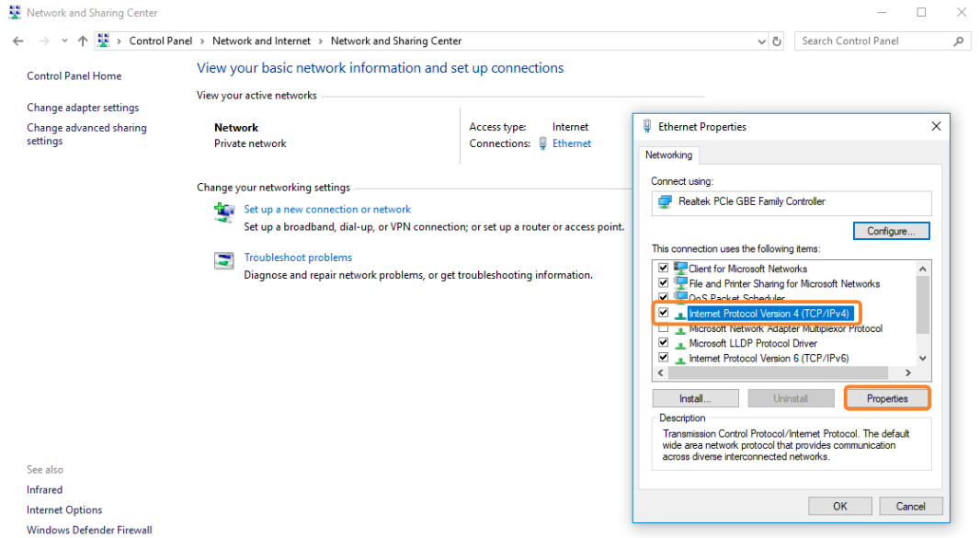Click the Install button
Screen dimensions: 980x538
pos(695,398)
